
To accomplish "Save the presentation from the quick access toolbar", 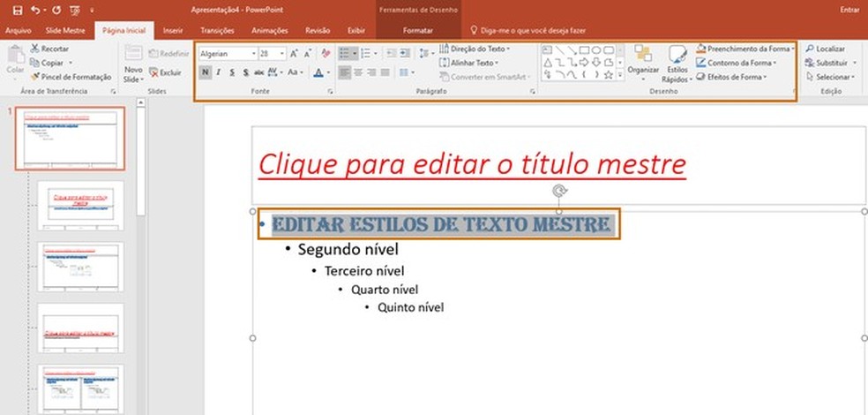I will click(x=17, y=10).
